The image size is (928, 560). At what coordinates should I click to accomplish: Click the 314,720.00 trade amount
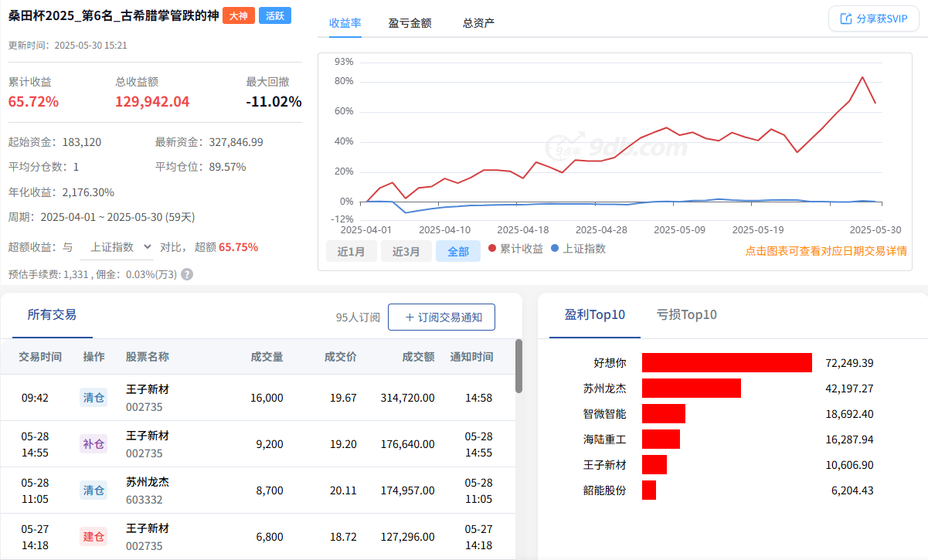pos(408,398)
